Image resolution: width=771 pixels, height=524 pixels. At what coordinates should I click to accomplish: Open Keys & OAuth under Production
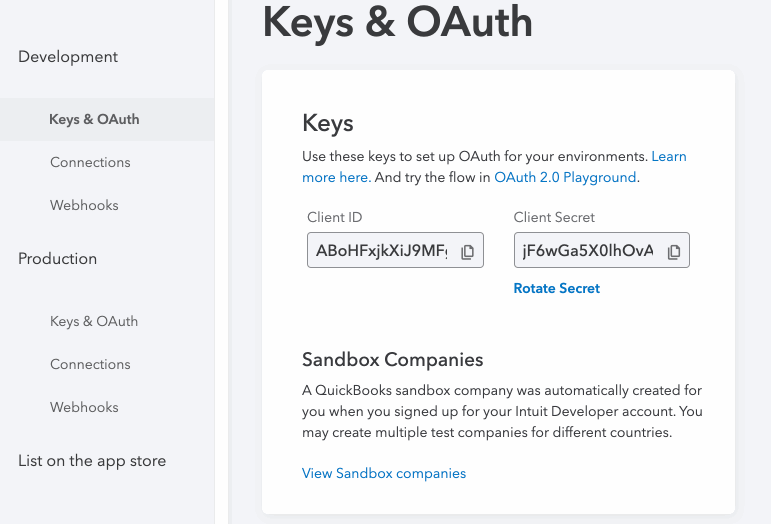[94, 321]
